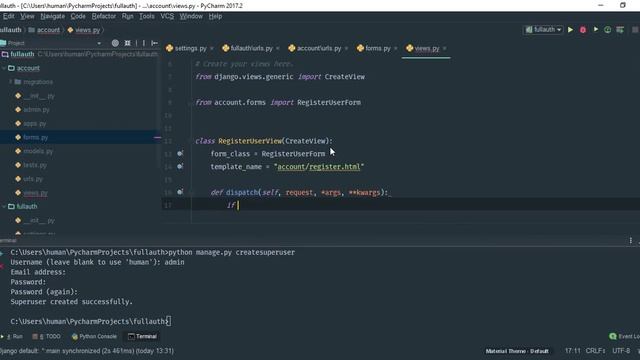The image size is (640, 360).
Task: Open the Tools menu
Action: click(x=147, y=16)
